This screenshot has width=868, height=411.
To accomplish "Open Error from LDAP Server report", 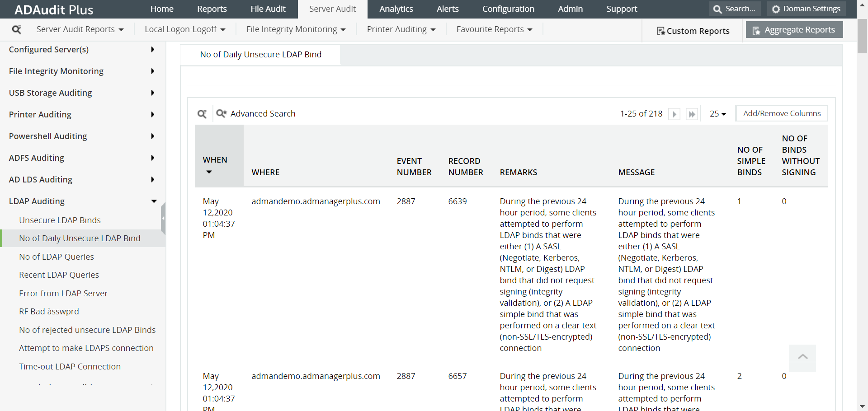I will point(63,293).
